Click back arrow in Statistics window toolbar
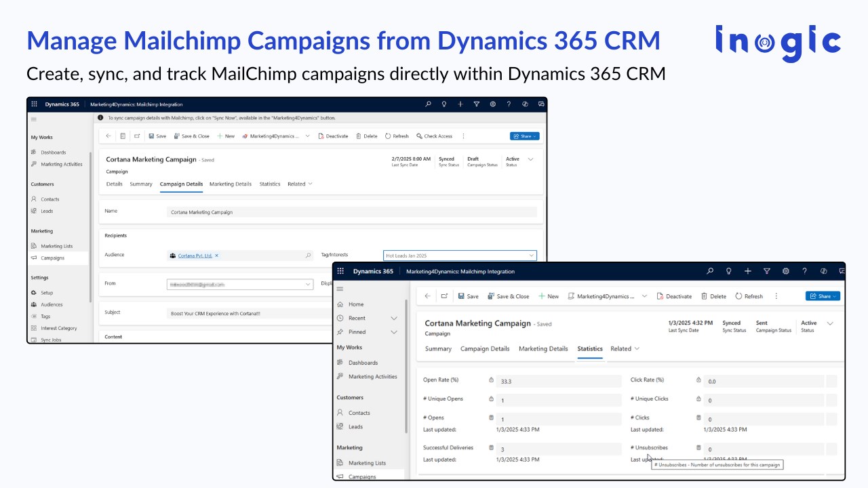The image size is (868, 488). (427, 296)
